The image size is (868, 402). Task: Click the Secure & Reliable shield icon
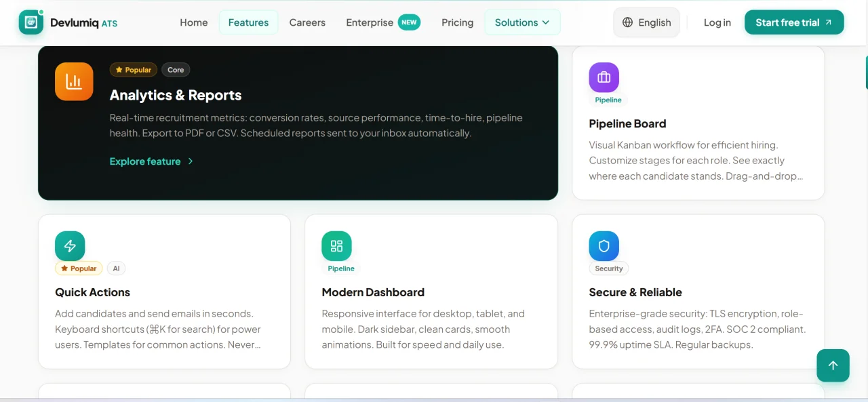(604, 246)
